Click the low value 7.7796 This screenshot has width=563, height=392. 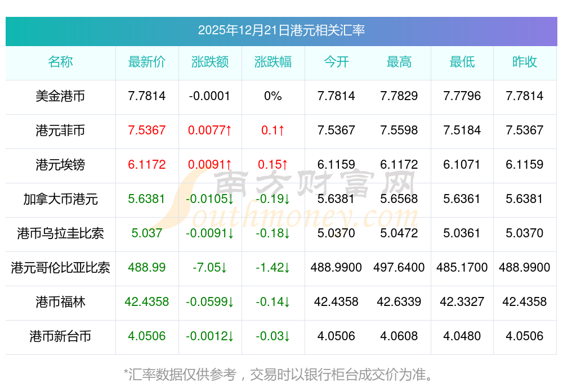[462, 96]
